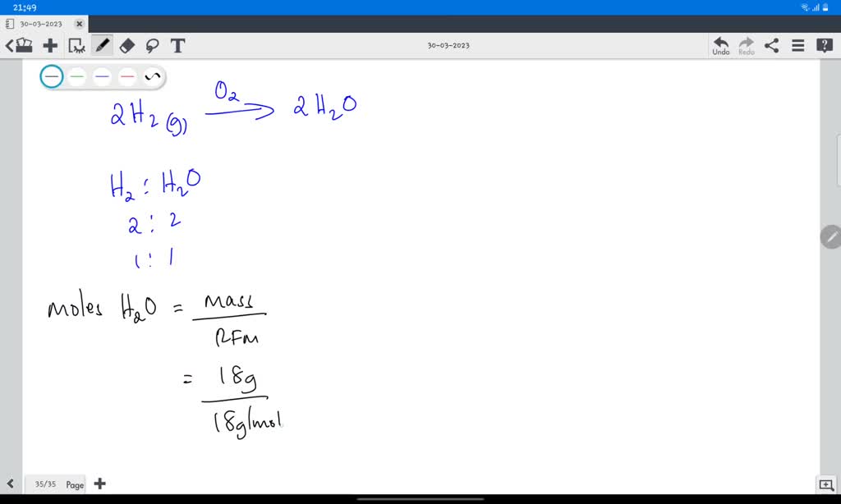Add a new item with plus icon
This screenshot has height=504, width=841.
50,46
